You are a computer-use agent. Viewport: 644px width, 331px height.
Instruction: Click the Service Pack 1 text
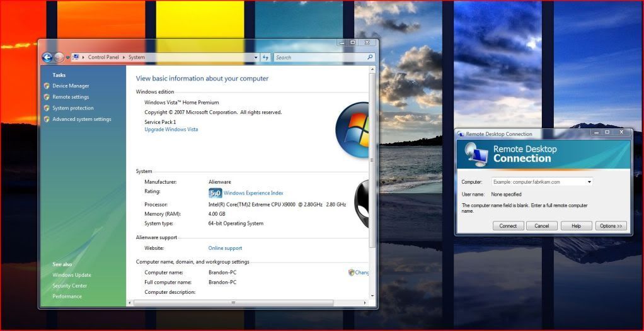tap(160, 122)
